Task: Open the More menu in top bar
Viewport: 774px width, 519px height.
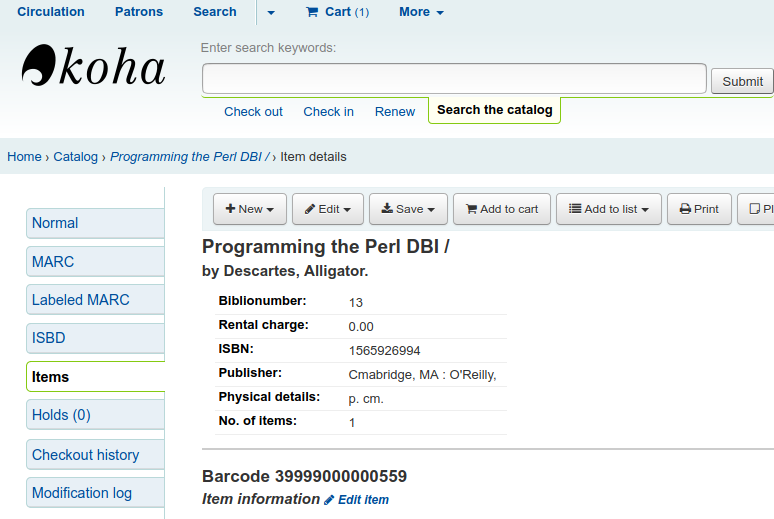Action: 421,12
